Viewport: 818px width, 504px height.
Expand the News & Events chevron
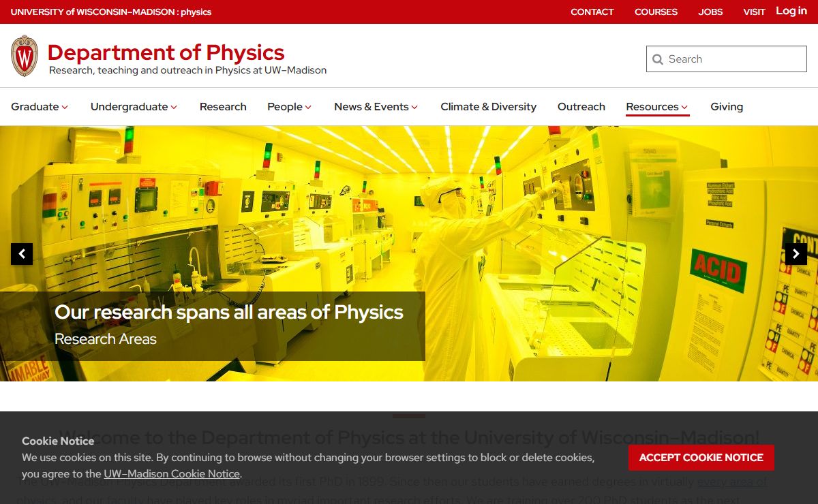(x=414, y=107)
